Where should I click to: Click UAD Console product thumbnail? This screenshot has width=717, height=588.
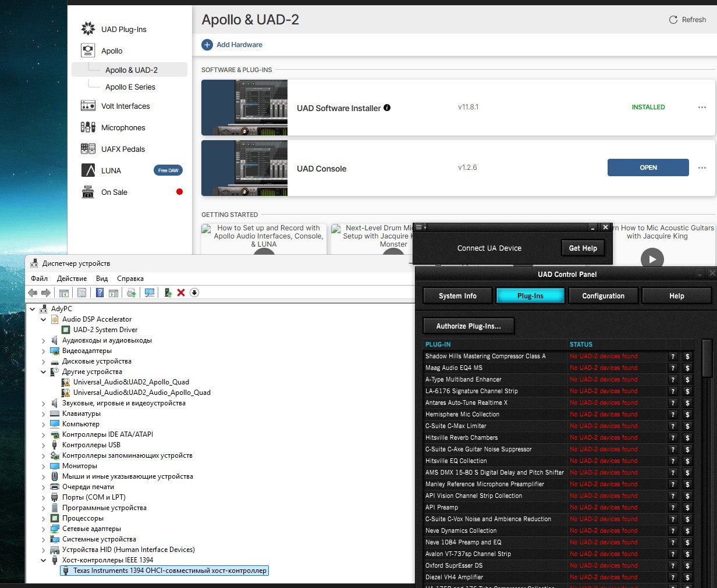coord(244,168)
